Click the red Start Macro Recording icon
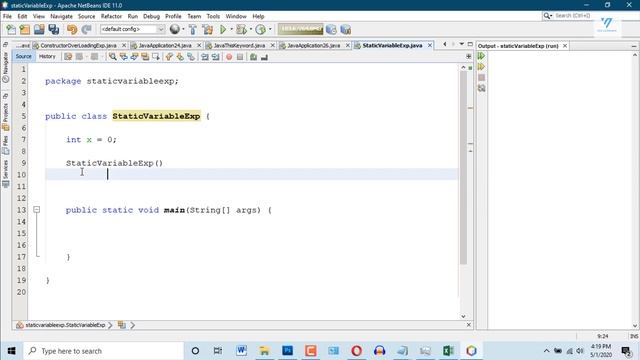Viewport: 640px width, 360px height. (229, 57)
